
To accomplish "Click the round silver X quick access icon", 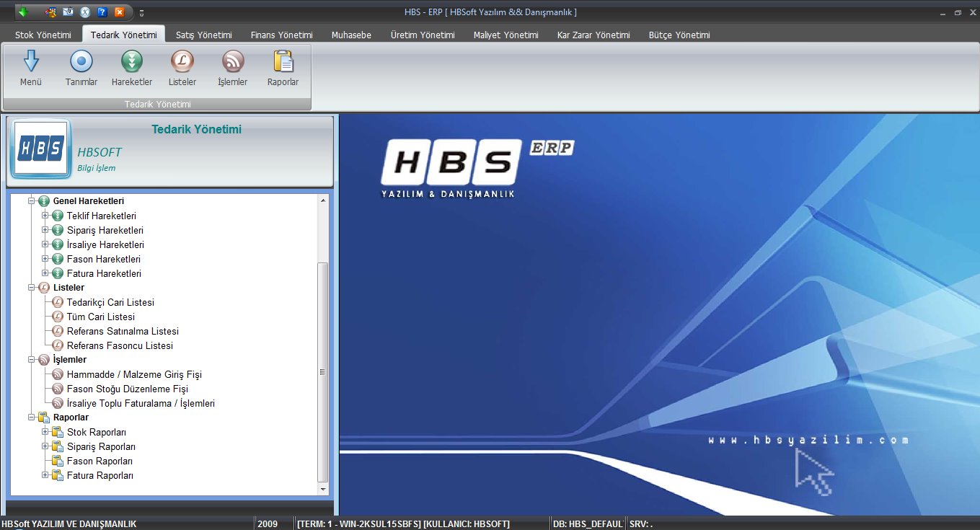I will click(85, 12).
